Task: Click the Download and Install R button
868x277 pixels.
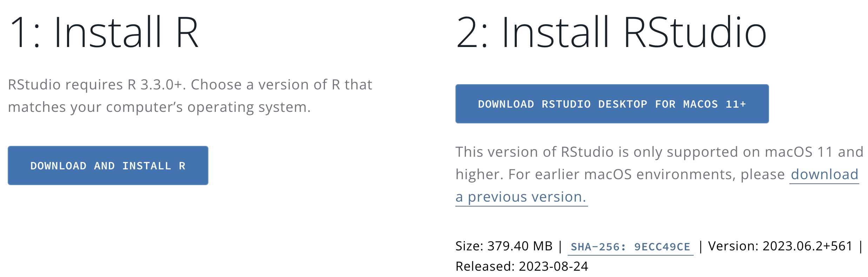Action: click(x=108, y=165)
